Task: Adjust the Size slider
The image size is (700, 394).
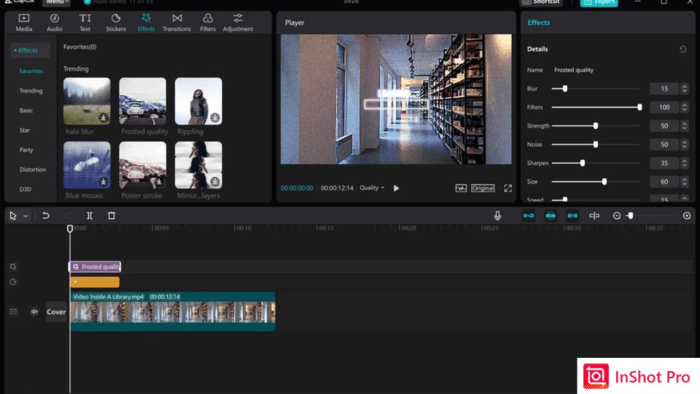Action: (x=596, y=182)
